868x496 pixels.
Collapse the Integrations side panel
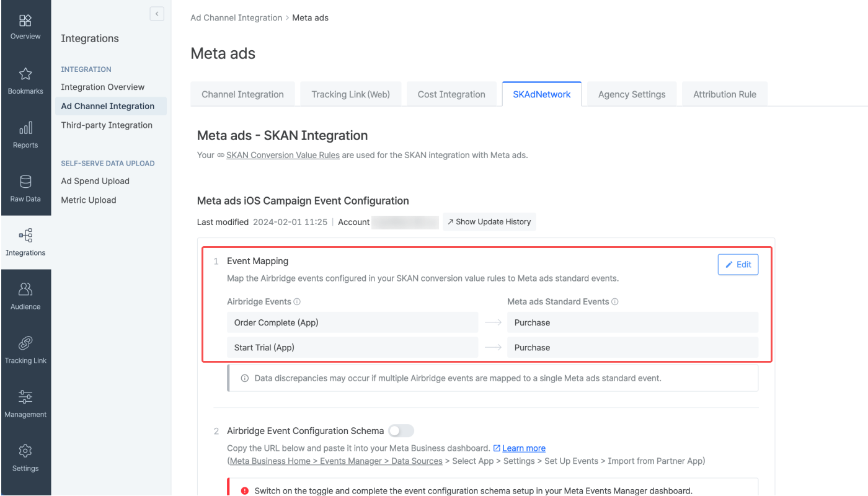click(x=157, y=14)
